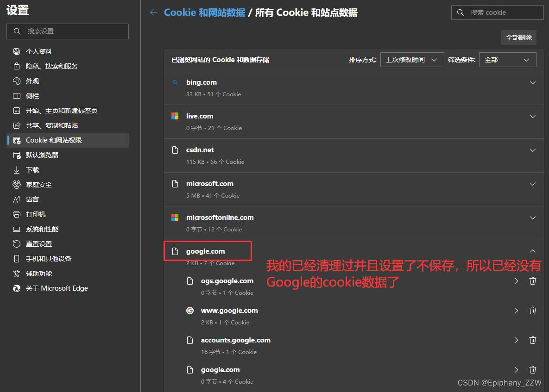Open nested google.com details arrow

(517, 370)
